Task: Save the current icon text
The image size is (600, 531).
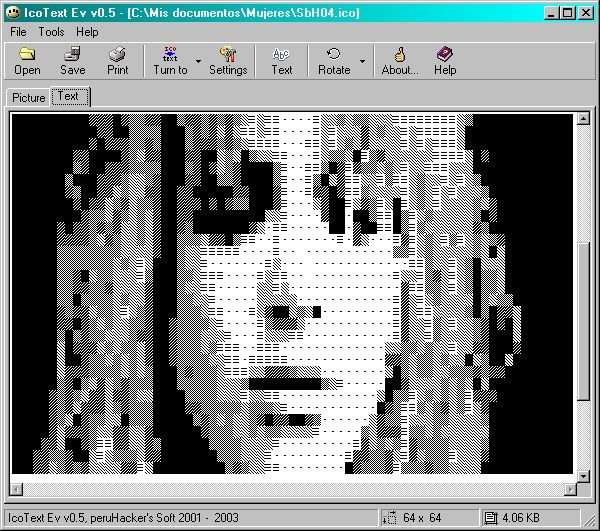Action: click(x=72, y=61)
